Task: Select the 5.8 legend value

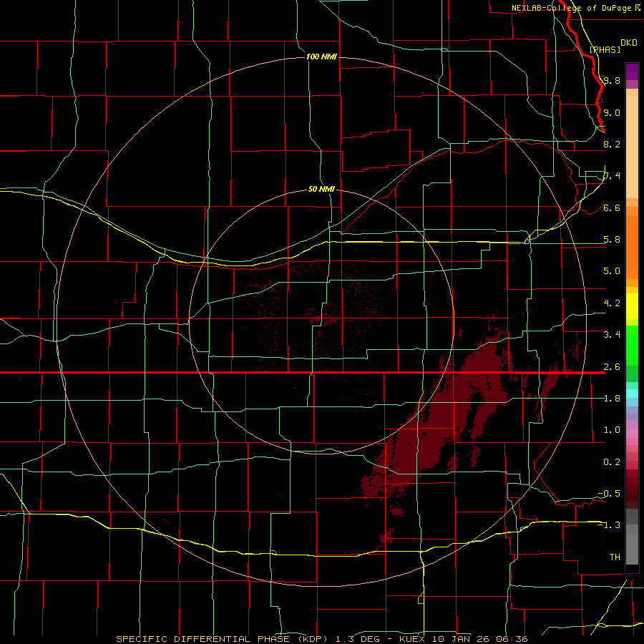Action: (612, 240)
